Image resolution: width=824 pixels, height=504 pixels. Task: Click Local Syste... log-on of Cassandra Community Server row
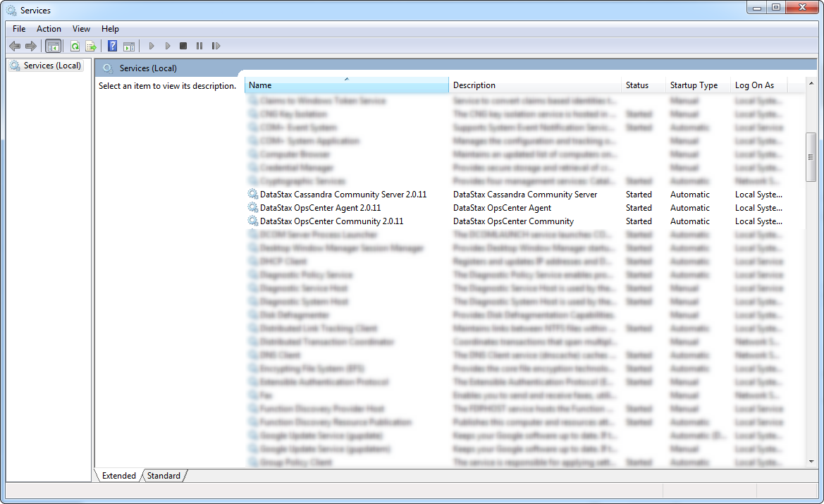tap(758, 195)
